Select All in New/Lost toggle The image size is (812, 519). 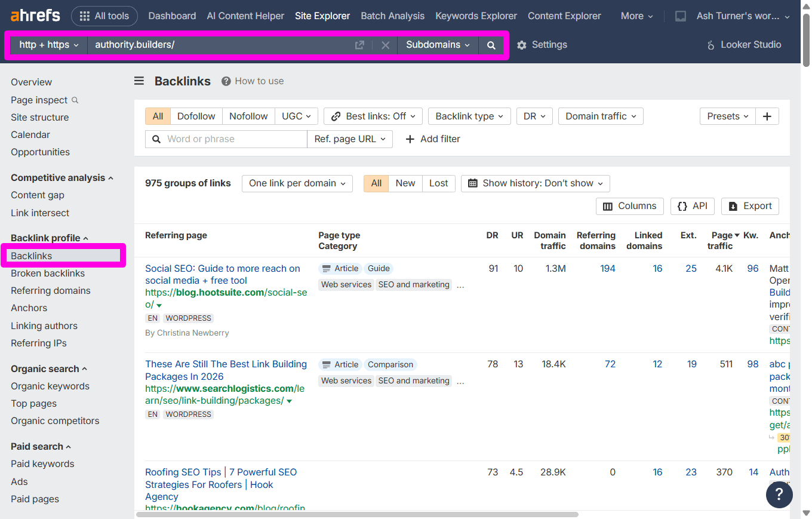[376, 183]
